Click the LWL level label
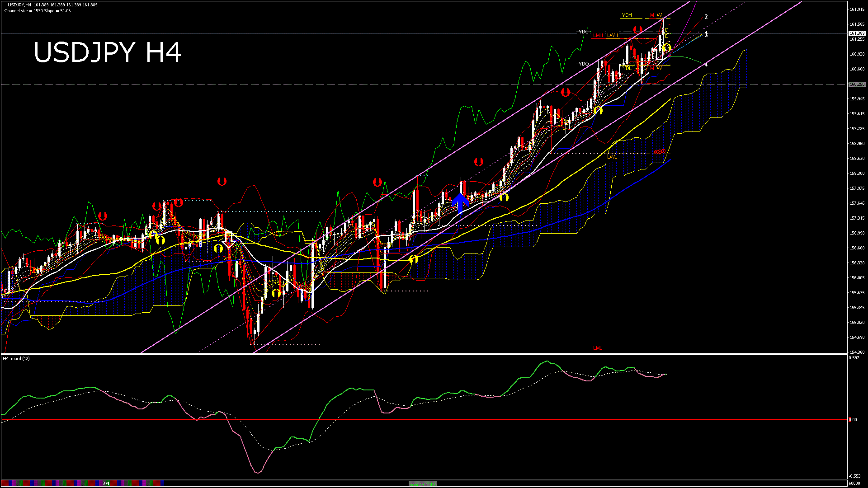Image resolution: width=868 pixels, height=488 pixels. click(612, 157)
